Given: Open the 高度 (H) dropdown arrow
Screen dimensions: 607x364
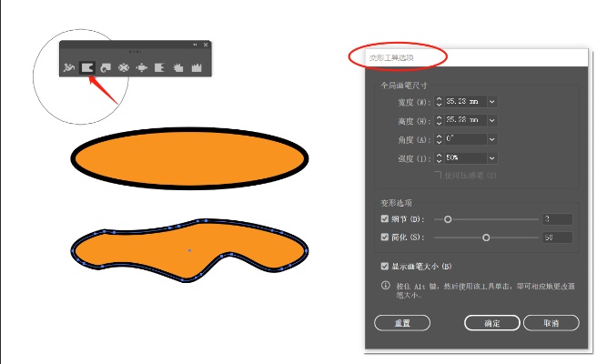Looking at the screenshot, I should click(491, 120).
